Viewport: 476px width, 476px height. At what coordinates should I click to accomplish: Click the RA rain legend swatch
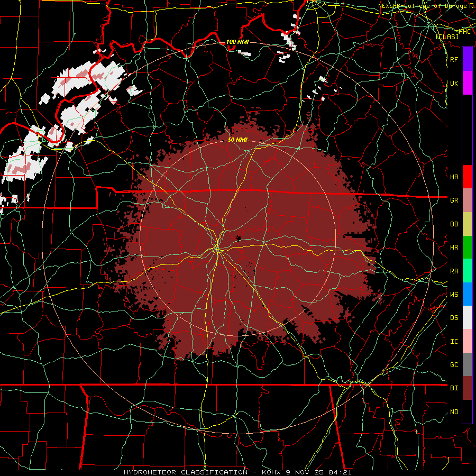[467, 271]
